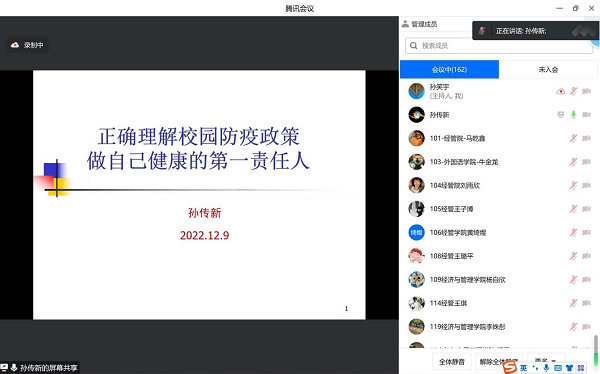Click 解除全体静音 button
The width and height of the screenshot is (600, 374).
click(x=499, y=361)
